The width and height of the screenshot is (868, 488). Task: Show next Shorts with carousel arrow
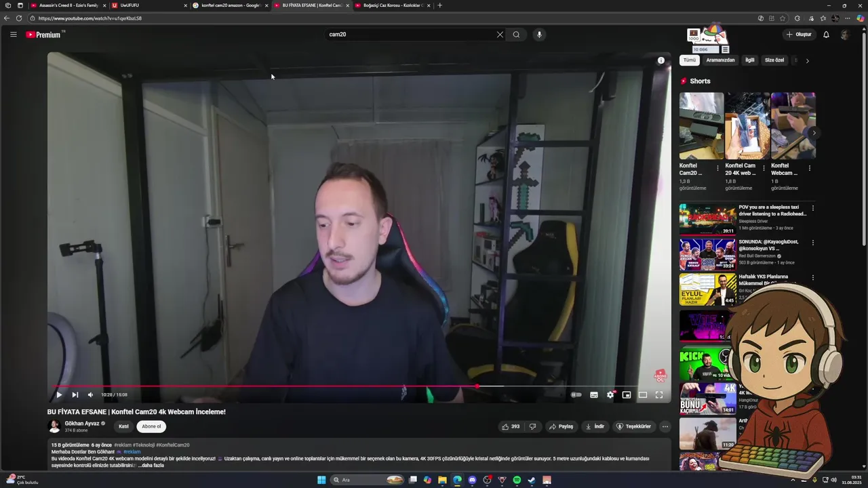click(814, 133)
